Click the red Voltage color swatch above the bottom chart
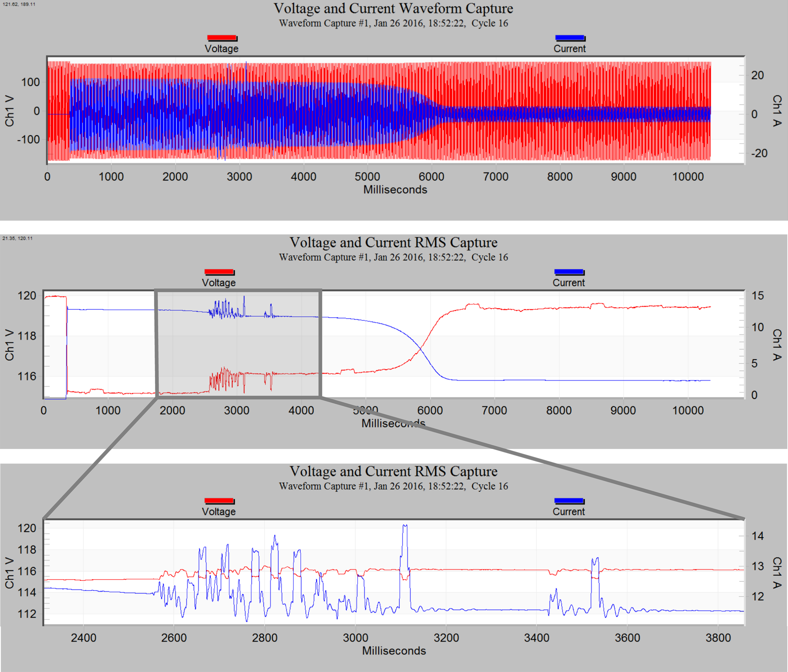The width and height of the screenshot is (788, 672). click(219, 501)
